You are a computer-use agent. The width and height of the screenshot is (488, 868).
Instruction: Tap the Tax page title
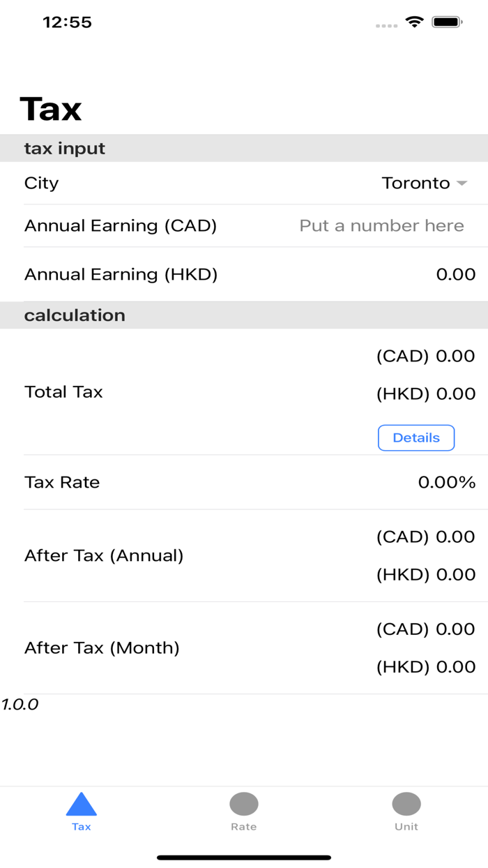[x=51, y=109]
